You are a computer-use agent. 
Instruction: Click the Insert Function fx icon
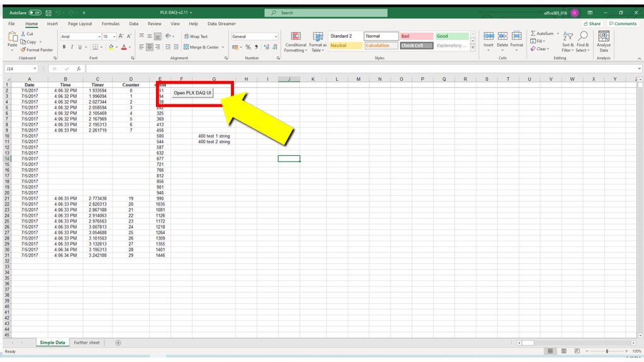tap(78, 69)
